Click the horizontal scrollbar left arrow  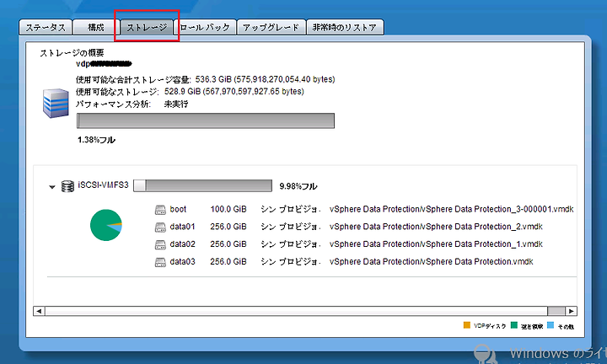(x=39, y=311)
